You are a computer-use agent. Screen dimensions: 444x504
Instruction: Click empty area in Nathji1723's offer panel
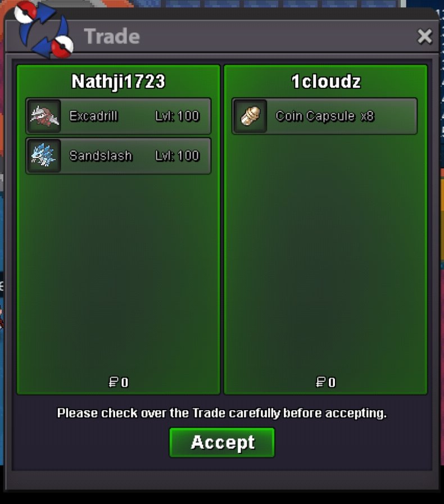(x=119, y=273)
